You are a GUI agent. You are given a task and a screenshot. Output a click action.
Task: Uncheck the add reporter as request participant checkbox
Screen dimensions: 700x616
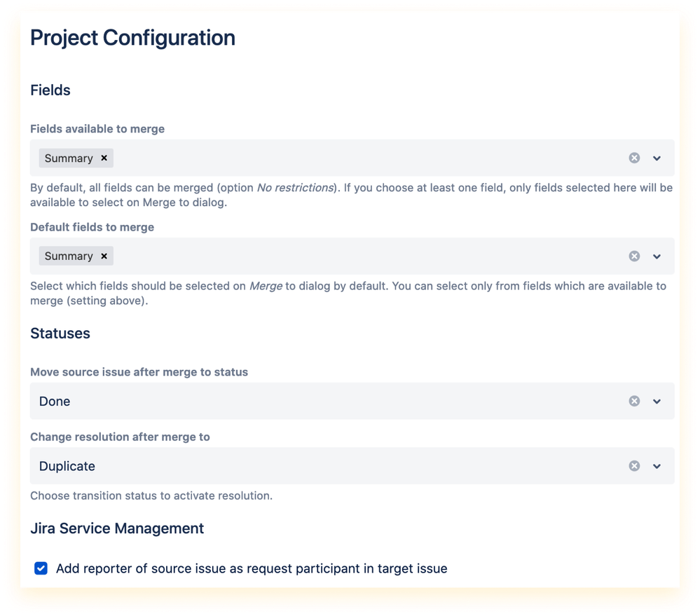41,568
